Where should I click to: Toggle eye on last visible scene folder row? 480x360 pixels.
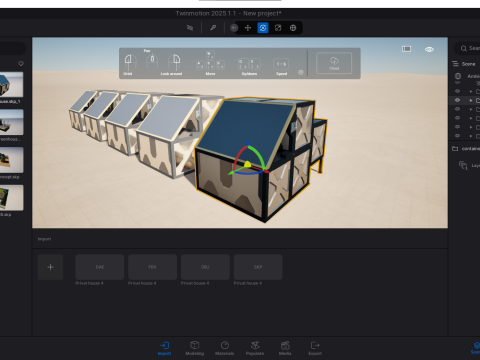457,136
